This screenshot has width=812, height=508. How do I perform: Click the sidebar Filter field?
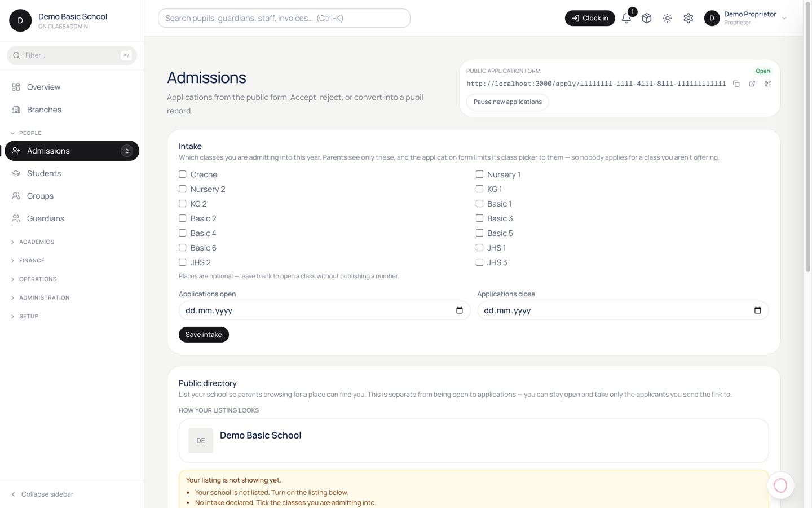click(x=72, y=55)
